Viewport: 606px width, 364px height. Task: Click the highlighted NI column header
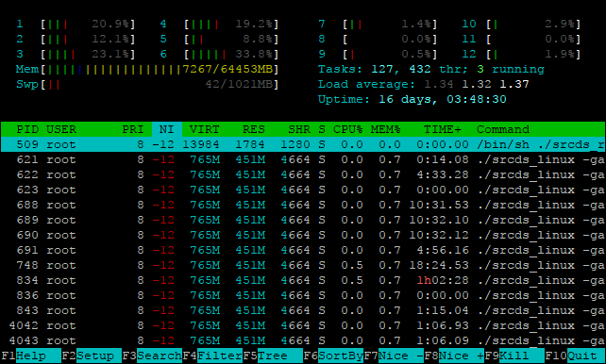click(x=167, y=129)
